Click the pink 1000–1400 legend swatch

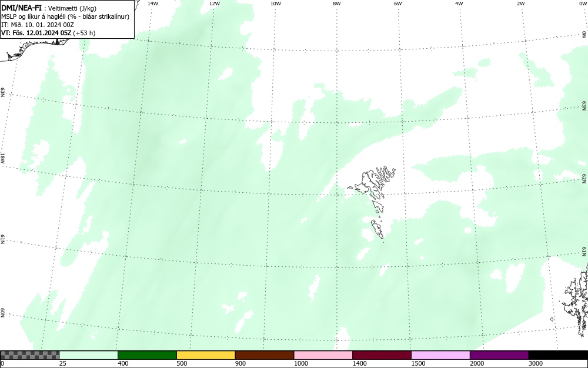point(323,355)
